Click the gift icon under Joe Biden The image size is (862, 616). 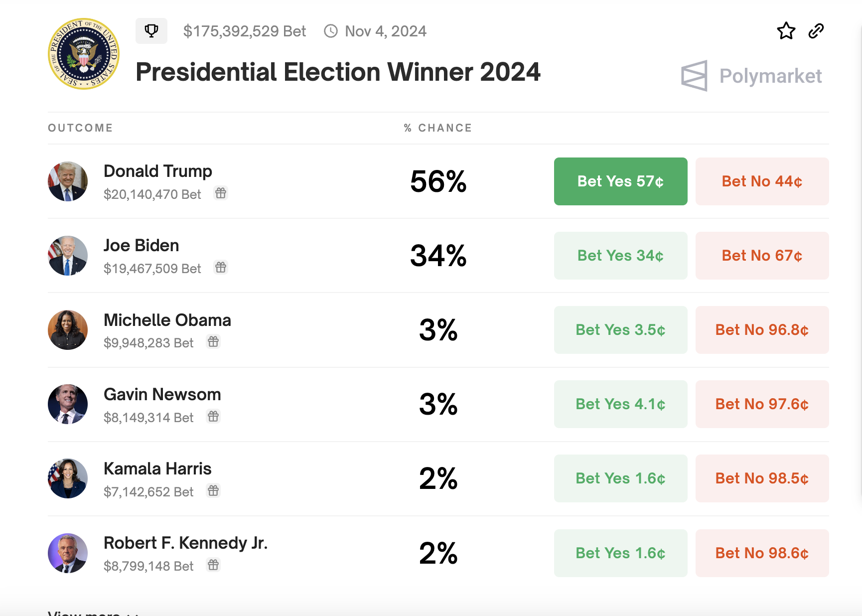pos(221,268)
